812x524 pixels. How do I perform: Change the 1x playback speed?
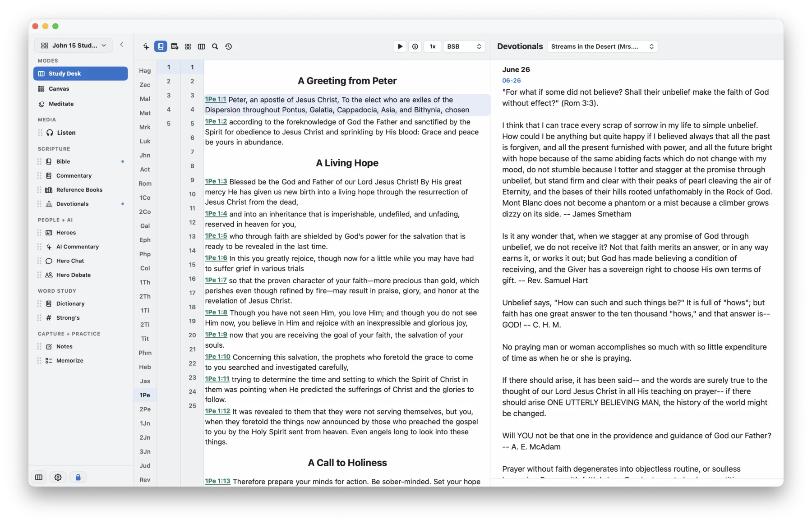[433, 46]
